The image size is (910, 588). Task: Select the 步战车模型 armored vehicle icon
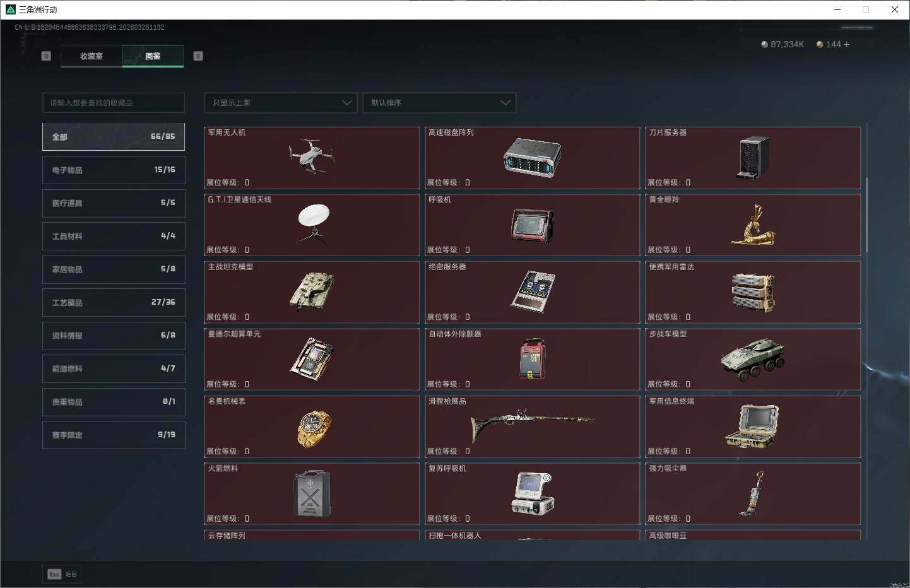click(753, 359)
